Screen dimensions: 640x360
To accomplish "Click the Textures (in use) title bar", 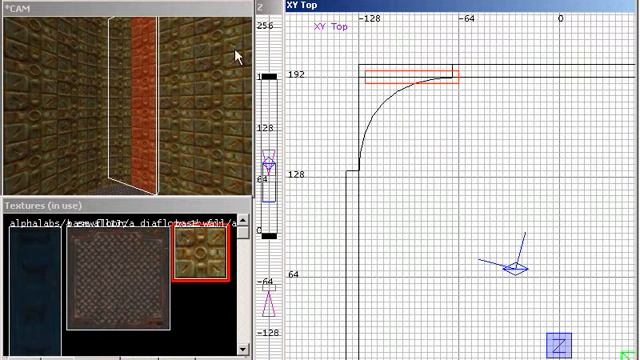I will 127,206.
